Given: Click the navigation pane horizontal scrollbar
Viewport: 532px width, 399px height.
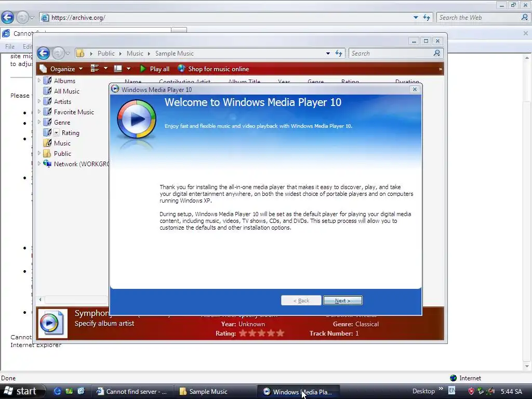Looking at the screenshot, I should pyautogui.click(x=76, y=300).
